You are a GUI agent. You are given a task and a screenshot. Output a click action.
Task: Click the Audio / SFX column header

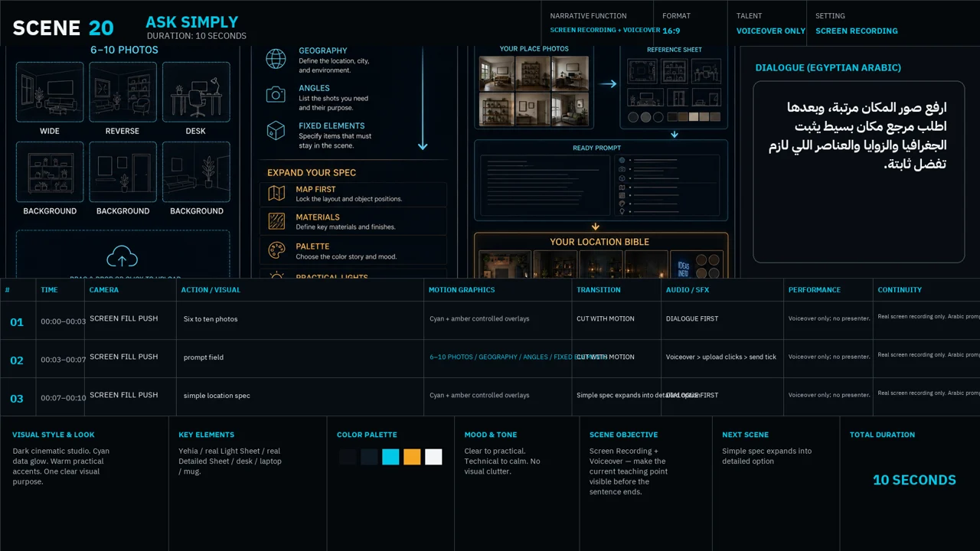(x=688, y=290)
